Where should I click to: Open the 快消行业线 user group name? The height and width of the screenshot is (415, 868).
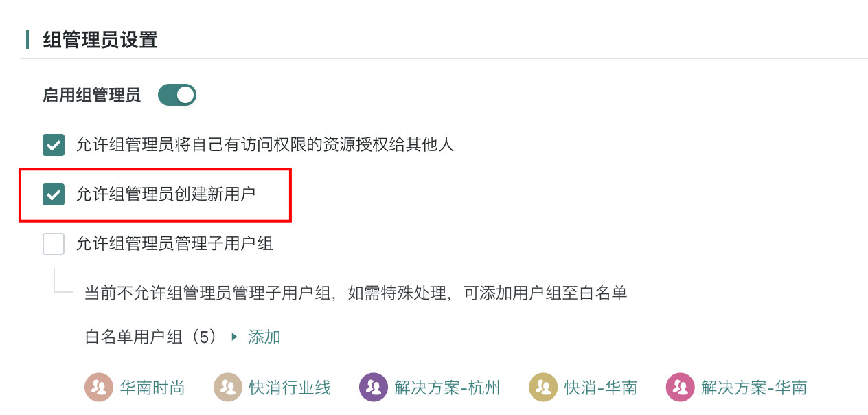pyautogui.click(x=290, y=388)
